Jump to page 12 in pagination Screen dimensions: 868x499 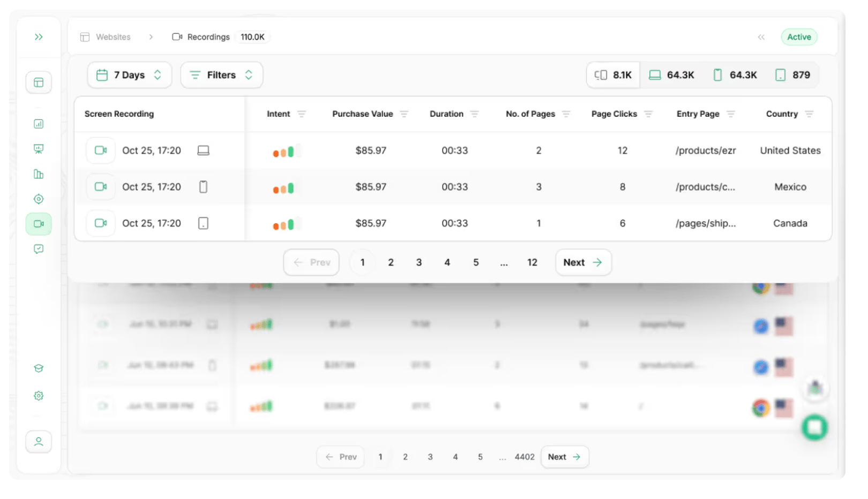click(x=532, y=262)
